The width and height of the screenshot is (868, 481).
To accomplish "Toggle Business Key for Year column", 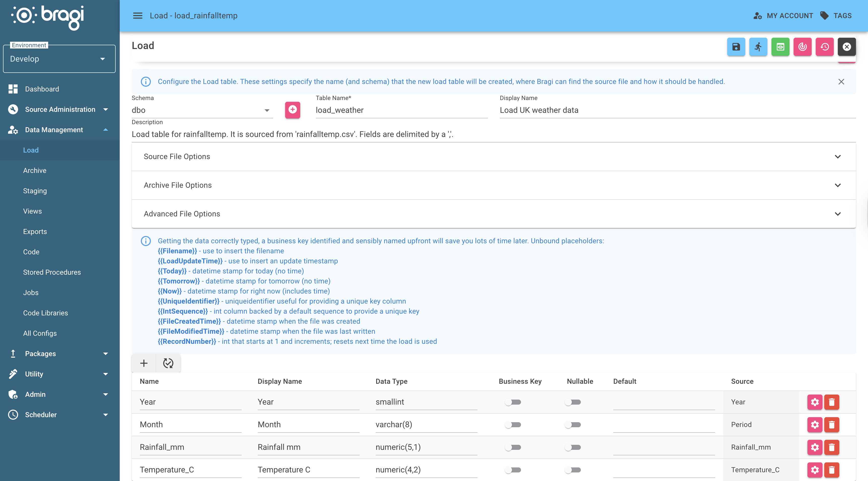I will click(x=513, y=402).
